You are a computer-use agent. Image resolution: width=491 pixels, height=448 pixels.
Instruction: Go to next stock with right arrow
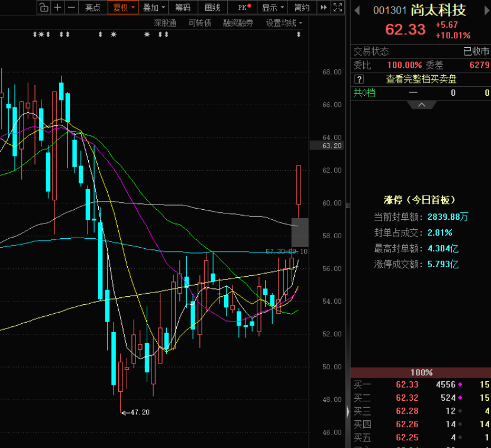pos(487,11)
